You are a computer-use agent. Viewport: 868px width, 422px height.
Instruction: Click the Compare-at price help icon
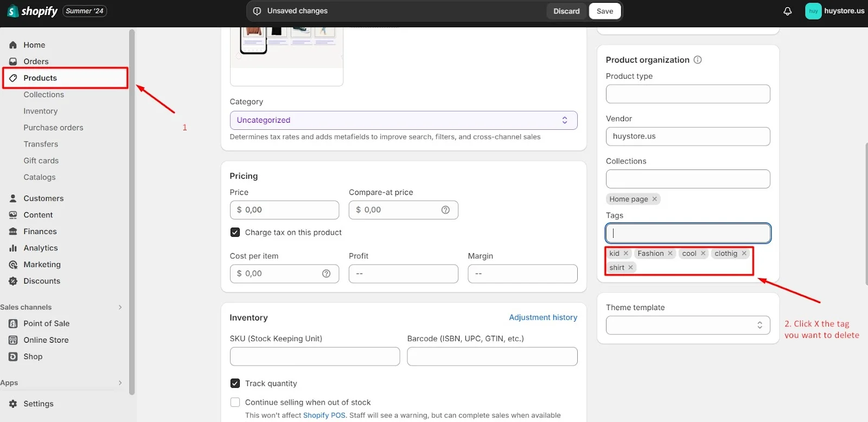[445, 210]
